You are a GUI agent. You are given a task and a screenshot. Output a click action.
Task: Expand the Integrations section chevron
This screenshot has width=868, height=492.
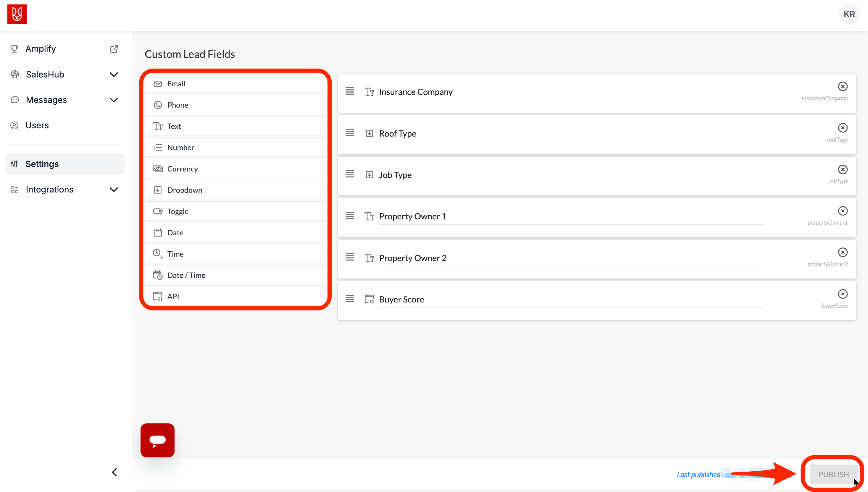pyautogui.click(x=114, y=190)
